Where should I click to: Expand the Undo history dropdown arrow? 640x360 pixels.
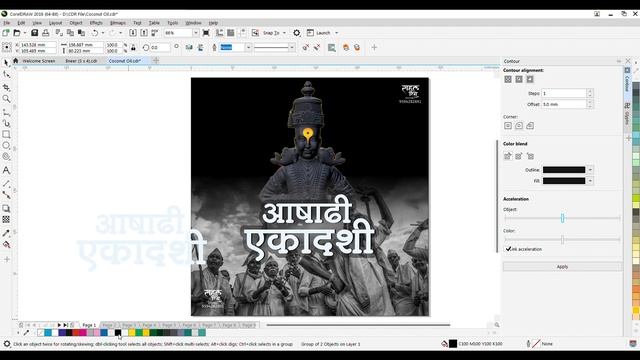point(102,33)
